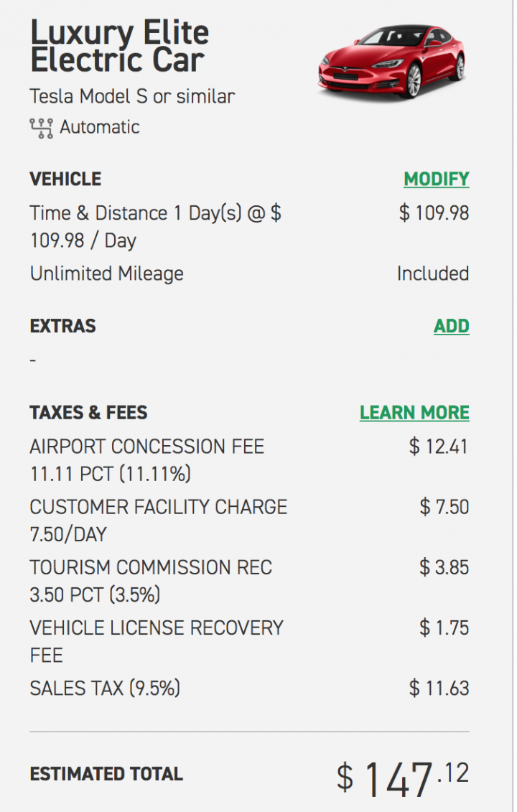Select the Vehicle License Recovery Fee line
The image size is (517, 812).
point(157,642)
